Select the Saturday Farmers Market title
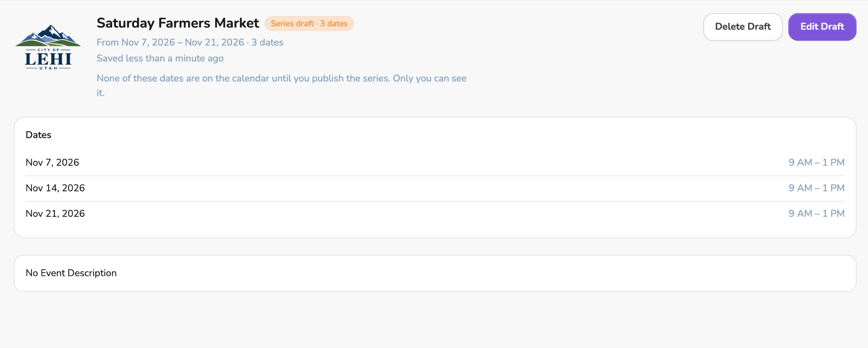The image size is (868, 348). coord(178,23)
